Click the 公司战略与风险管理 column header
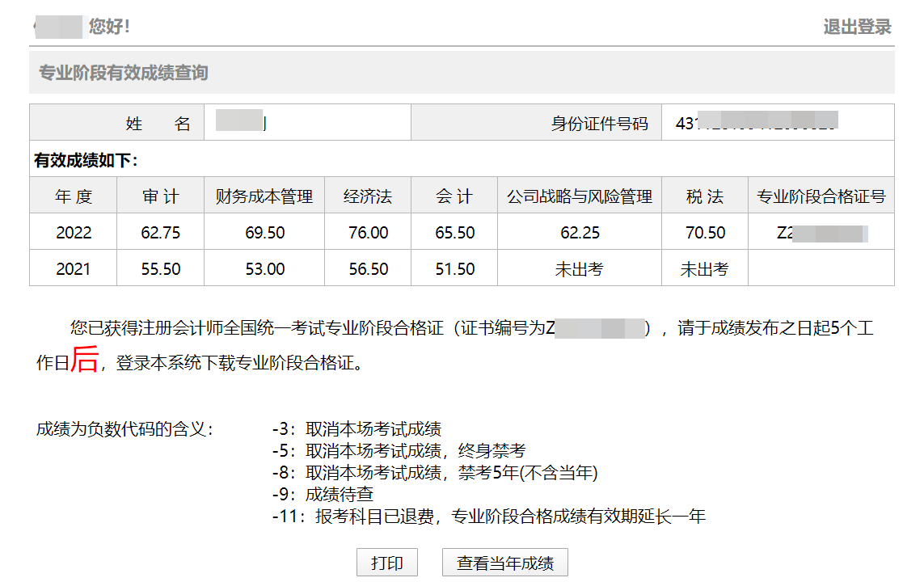Viewport: 924px width, 582px height. pos(579,196)
